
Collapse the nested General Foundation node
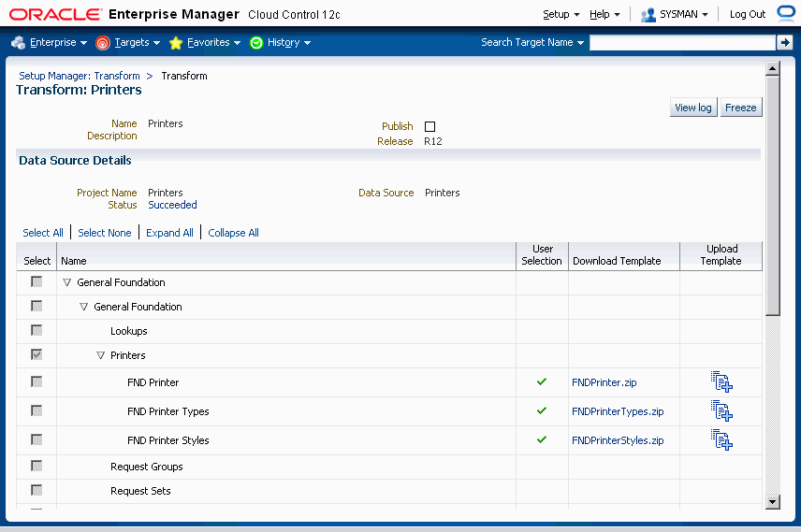pyautogui.click(x=84, y=307)
